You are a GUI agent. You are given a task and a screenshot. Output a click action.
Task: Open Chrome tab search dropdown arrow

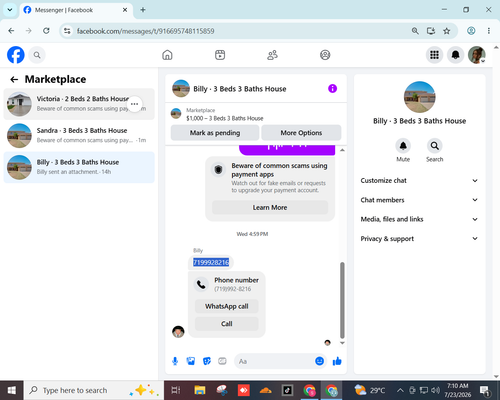pyautogui.click(x=10, y=10)
